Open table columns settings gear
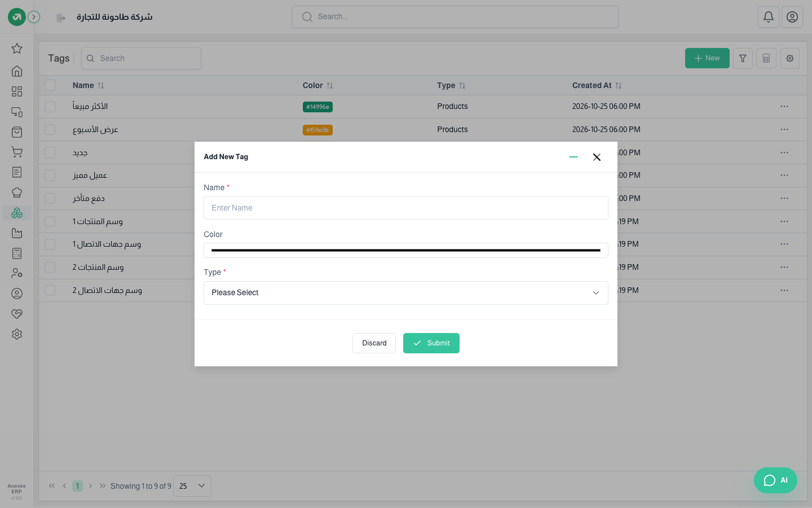This screenshot has width=812, height=508. [x=790, y=58]
